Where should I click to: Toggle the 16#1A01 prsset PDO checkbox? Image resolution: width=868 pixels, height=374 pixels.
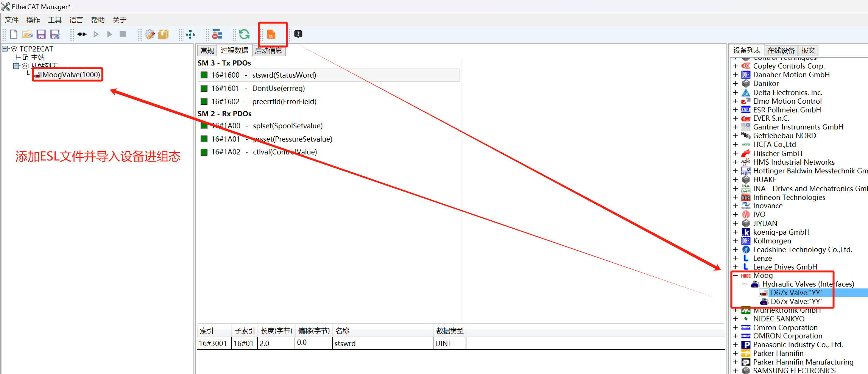pos(204,139)
